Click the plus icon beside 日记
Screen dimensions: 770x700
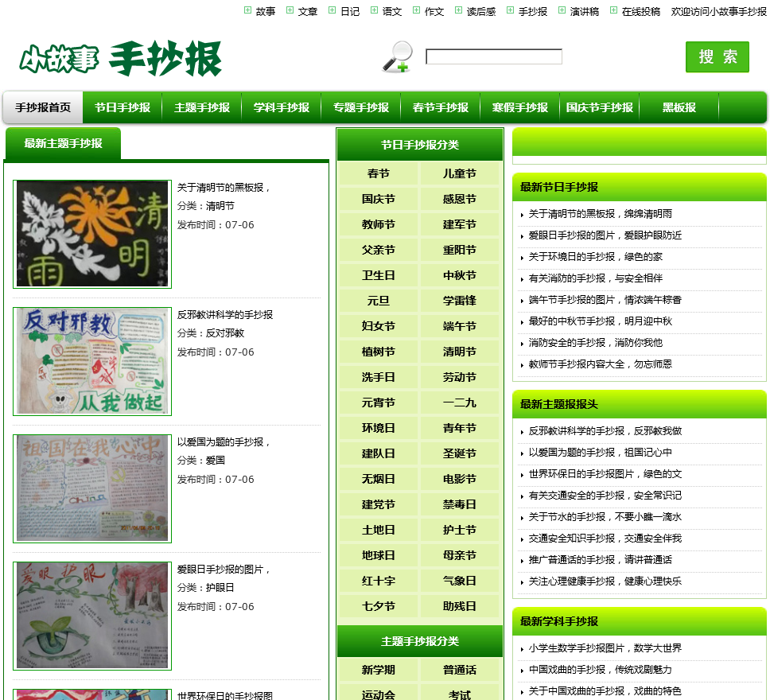click(x=332, y=10)
